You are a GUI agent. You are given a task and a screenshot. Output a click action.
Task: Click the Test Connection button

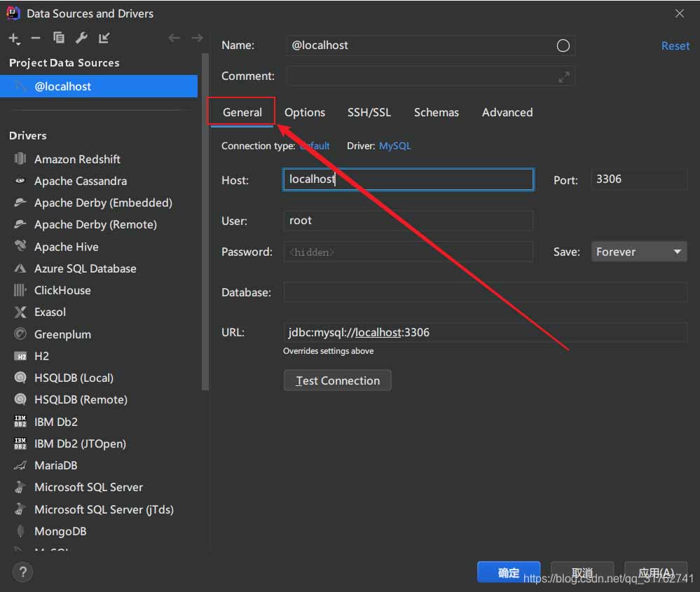(338, 380)
